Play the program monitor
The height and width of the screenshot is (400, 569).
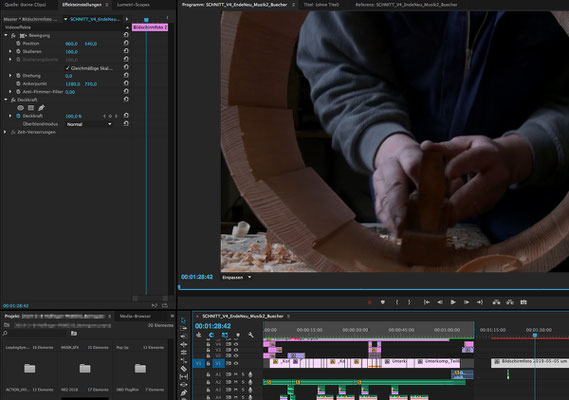[453, 302]
